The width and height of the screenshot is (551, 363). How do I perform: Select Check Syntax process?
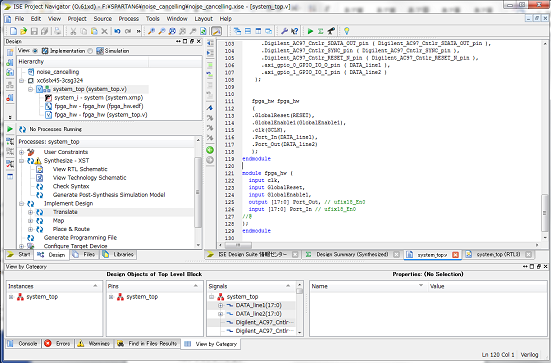coord(71,186)
